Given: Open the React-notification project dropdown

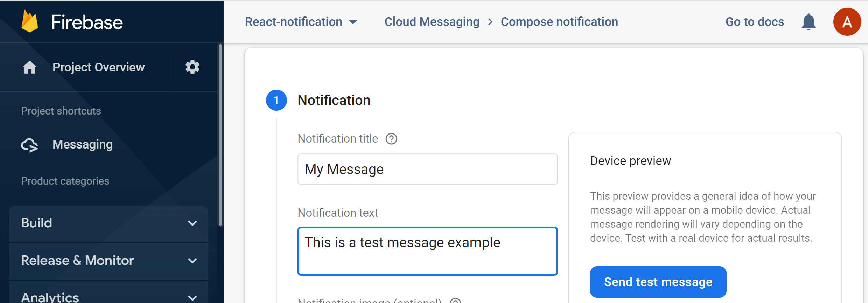Looking at the screenshot, I should click(x=301, y=22).
